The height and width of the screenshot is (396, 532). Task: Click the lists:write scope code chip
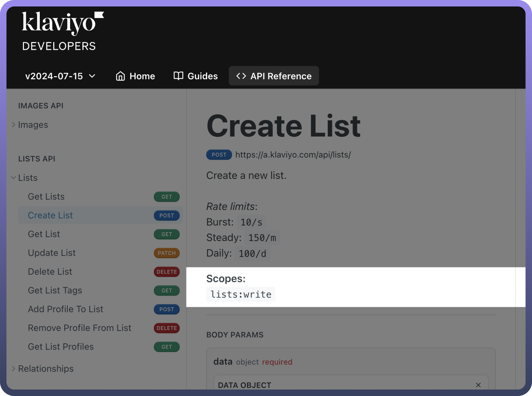(x=241, y=294)
